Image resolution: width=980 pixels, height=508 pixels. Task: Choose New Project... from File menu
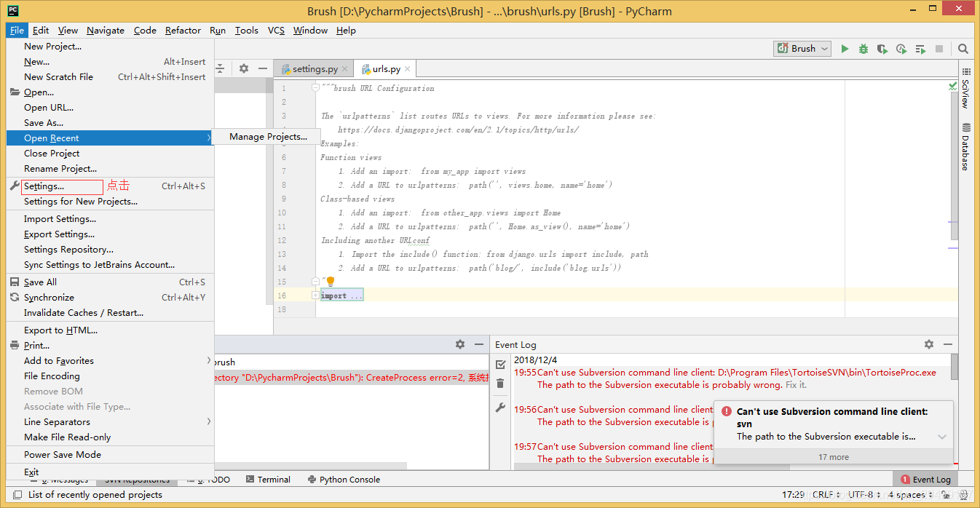(110, 47)
